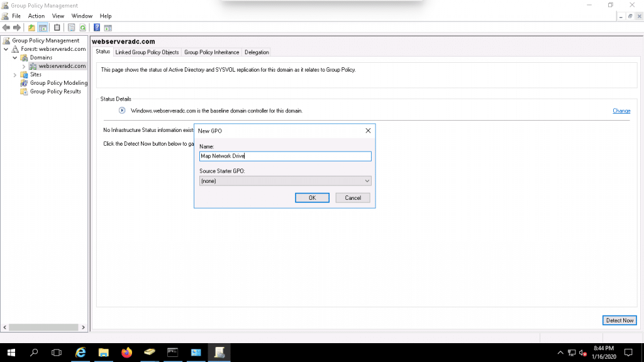Launch Firefox from taskbar

pos(126,353)
